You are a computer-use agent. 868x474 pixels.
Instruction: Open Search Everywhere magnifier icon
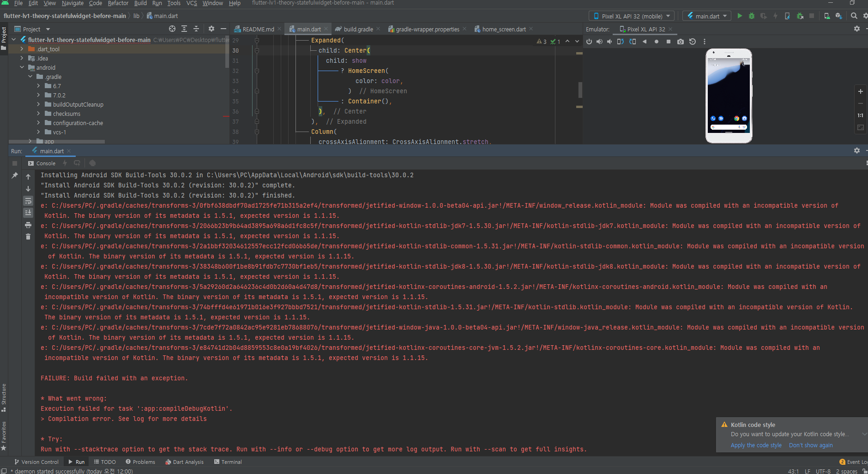tap(854, 16)
